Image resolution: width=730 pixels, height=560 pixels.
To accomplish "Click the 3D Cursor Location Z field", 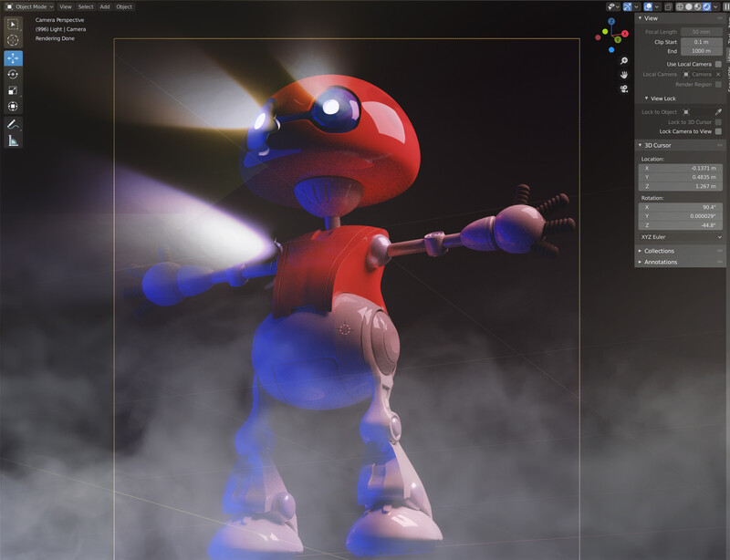I will click(x=681, y=186).
